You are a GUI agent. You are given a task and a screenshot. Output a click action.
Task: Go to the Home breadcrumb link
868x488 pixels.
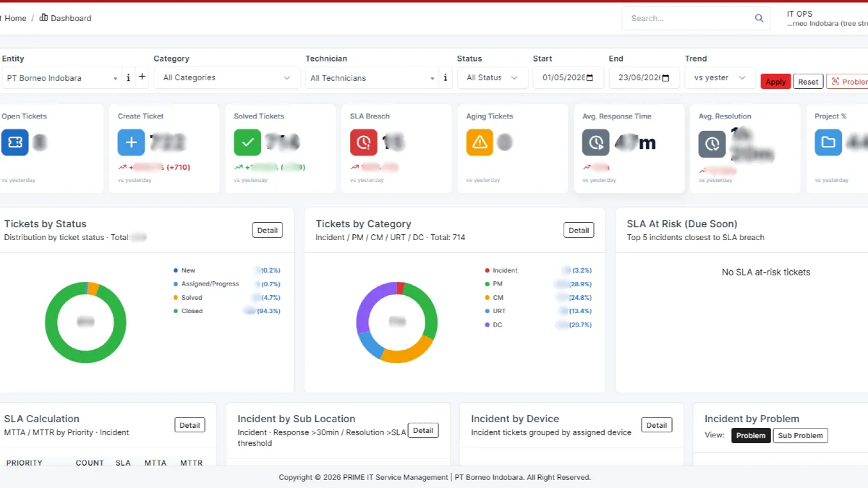[x=15, y=18]
